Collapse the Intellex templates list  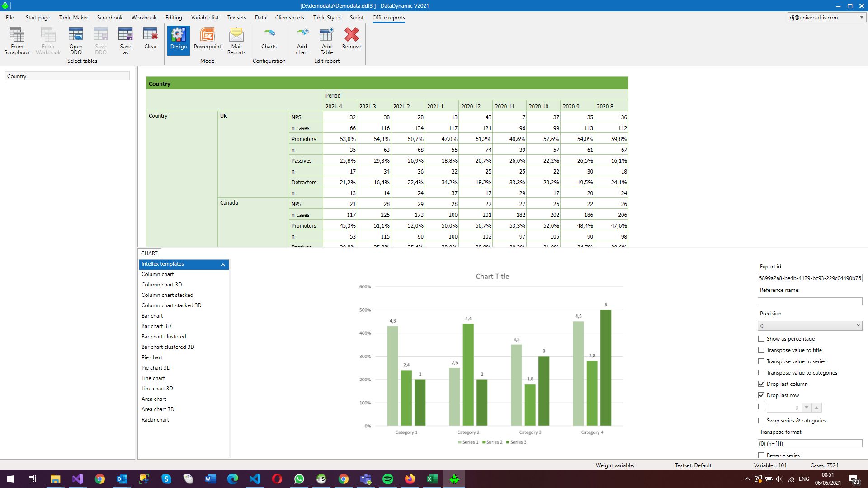coord(223,264)
